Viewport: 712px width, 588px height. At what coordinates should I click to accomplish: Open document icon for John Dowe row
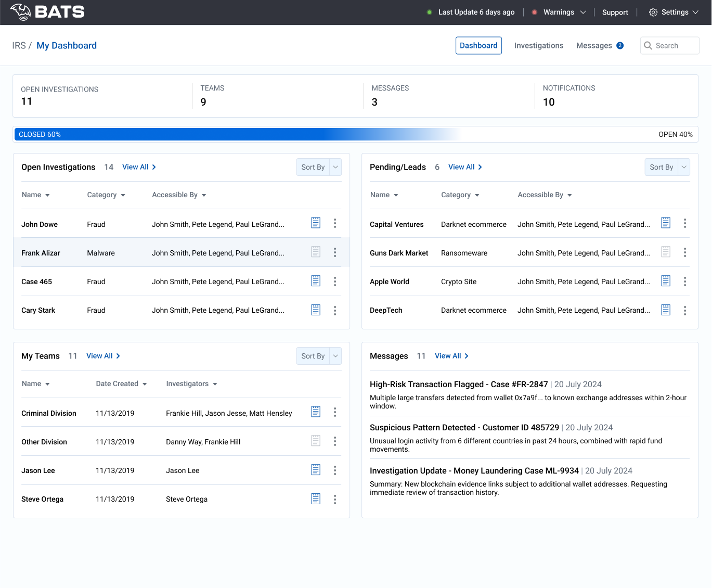[x=316, y=223]
